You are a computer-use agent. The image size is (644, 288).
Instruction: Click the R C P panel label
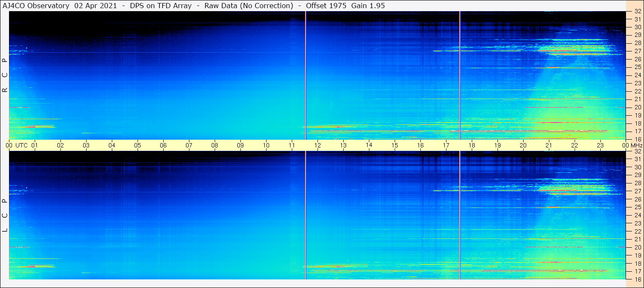5,75
